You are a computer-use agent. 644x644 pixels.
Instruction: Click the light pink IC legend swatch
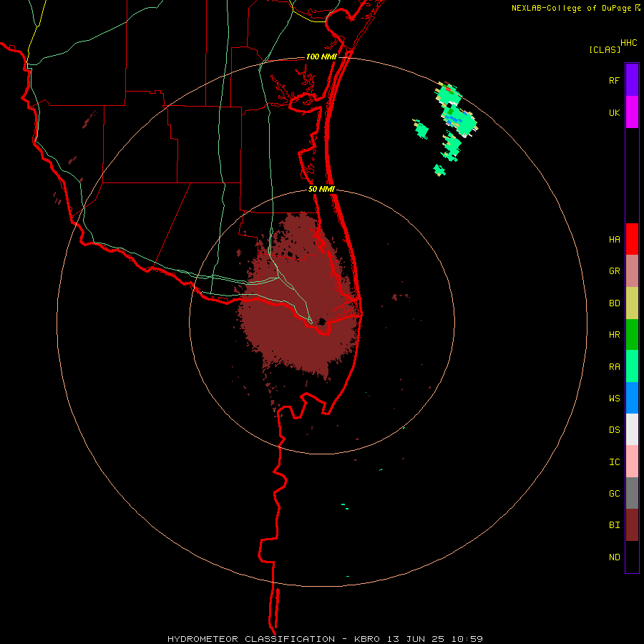click(x=632, y=462)
